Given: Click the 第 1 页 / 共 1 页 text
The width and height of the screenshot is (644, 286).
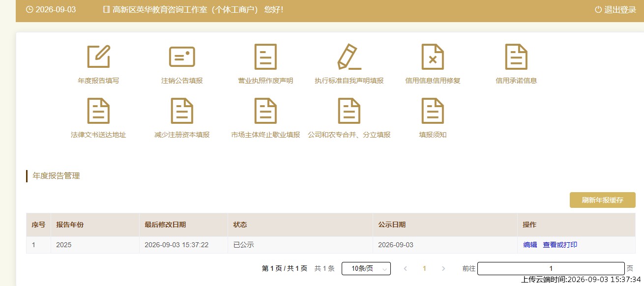Looking at the screenshot, I should pos(285,268).
